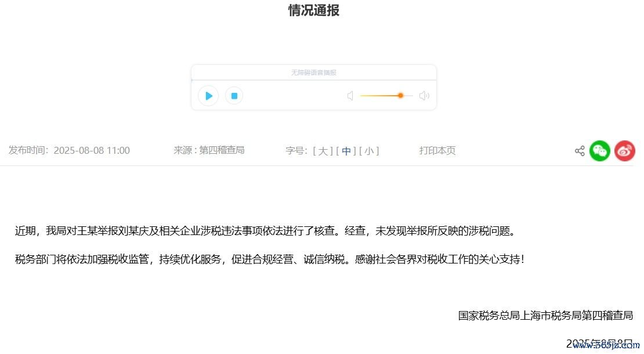The width and height of the screenshot is (644, 354).
Task: Click the source text 第四稽查局
Action: point(222,150)
